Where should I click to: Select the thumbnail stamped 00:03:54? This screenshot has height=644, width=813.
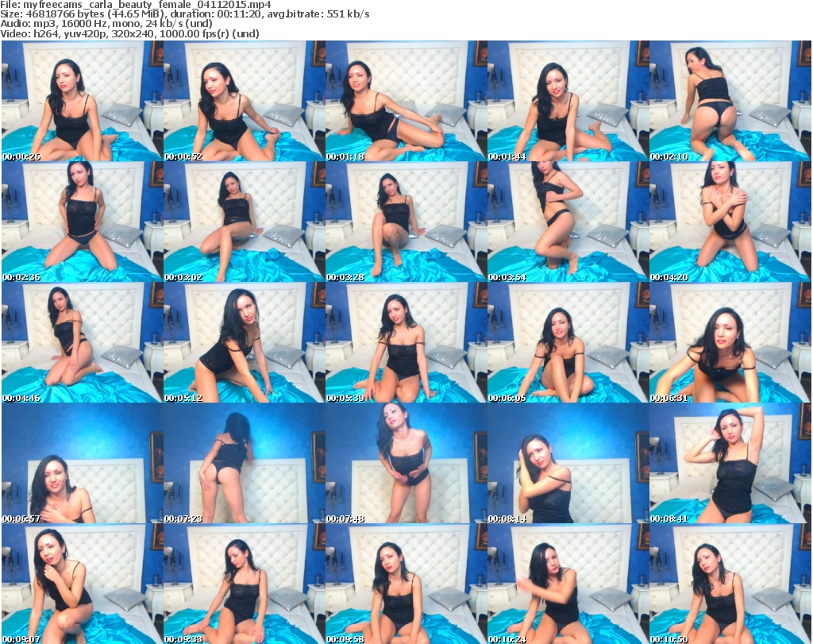568,222
